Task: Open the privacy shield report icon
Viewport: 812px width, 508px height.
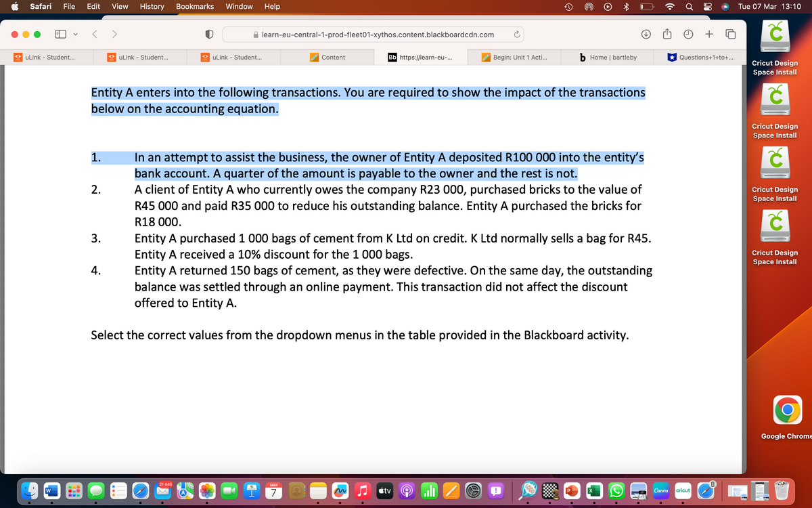Action: click(x=210, y=34)
